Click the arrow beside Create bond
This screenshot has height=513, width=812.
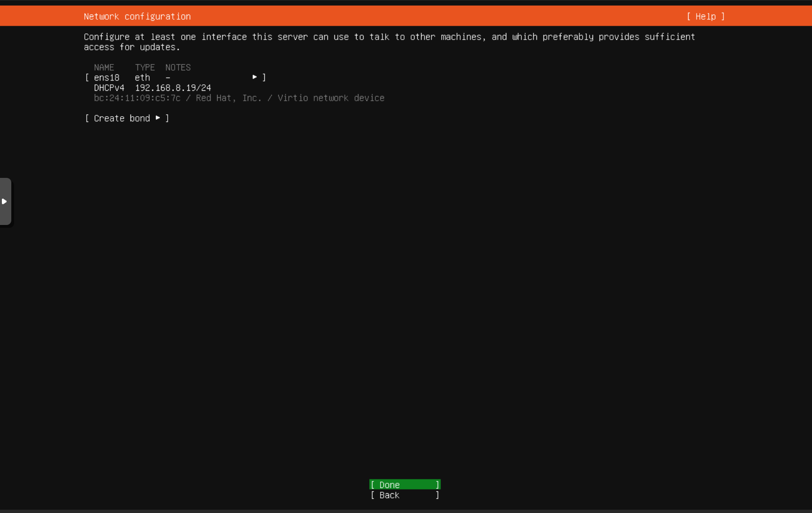158,118
